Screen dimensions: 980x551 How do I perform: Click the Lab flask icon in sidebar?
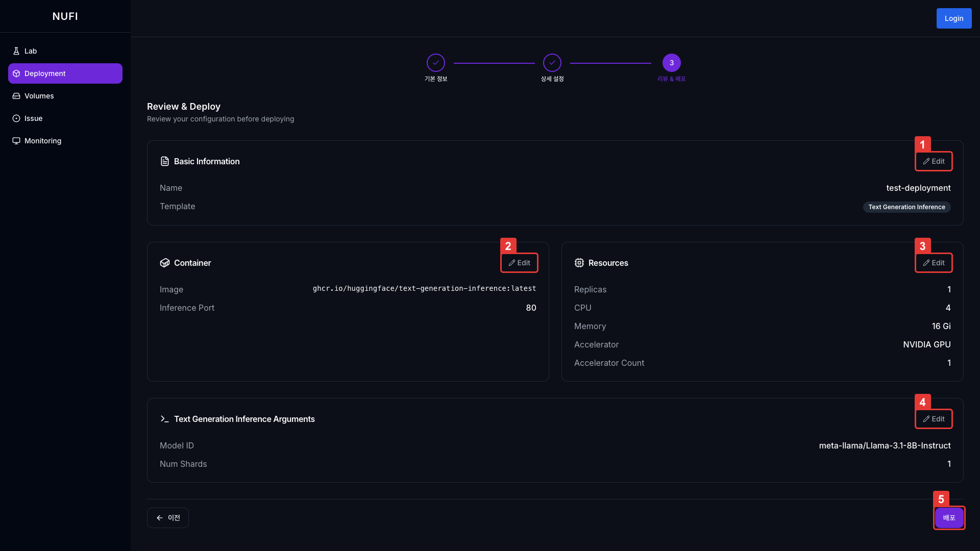pos(16,51)
